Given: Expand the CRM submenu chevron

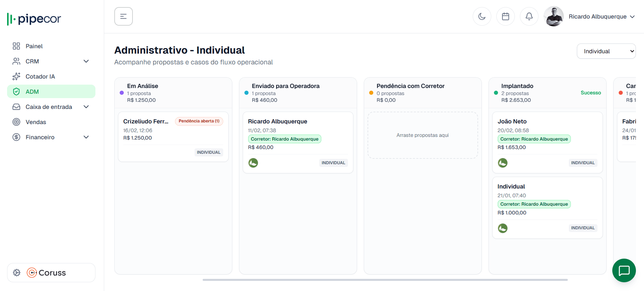Looking at the screenshot, I should tap(86, 61).
